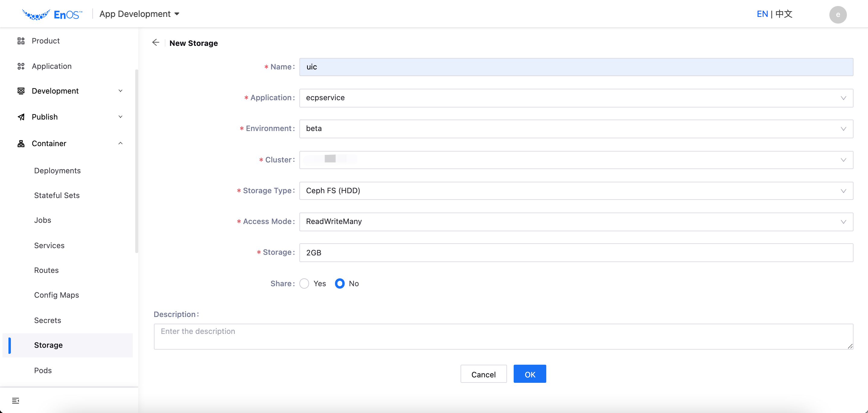The image size is (868, 413).
Task: Select Yes for Share option
Action: [x=304, y=283]
